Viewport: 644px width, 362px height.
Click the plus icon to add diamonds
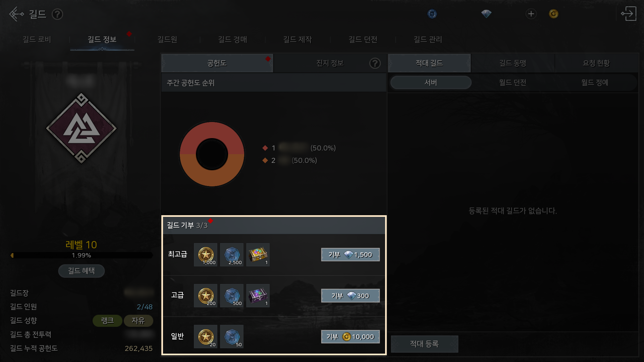coord(531,14)
